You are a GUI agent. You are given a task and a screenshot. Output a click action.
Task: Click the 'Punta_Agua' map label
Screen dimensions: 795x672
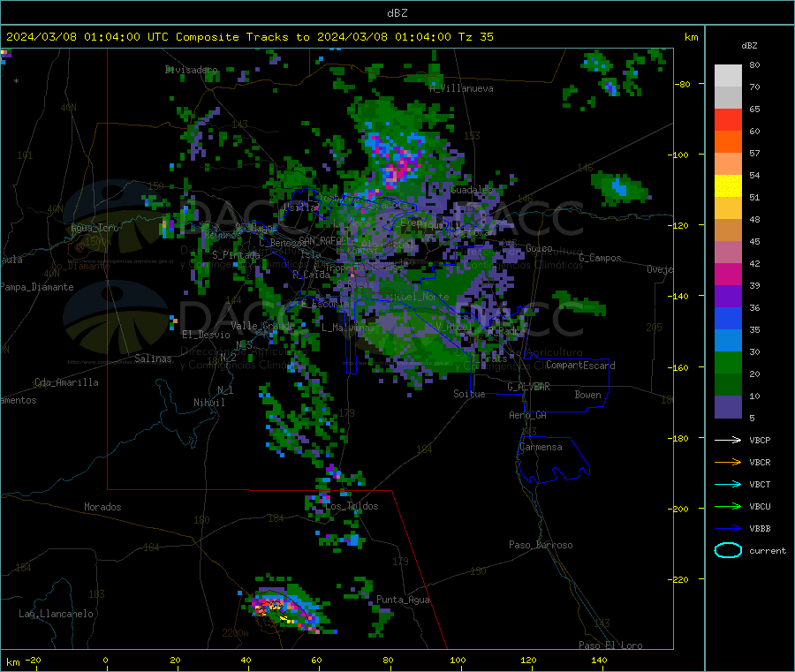(403, 600)
